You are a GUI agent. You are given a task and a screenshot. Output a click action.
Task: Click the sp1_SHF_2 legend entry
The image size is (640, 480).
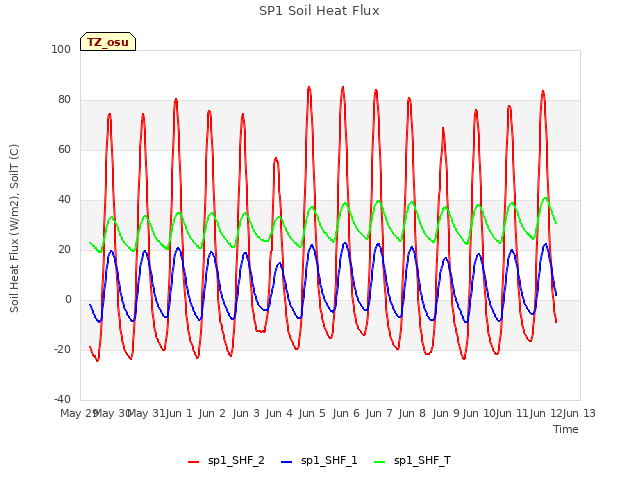226,461
